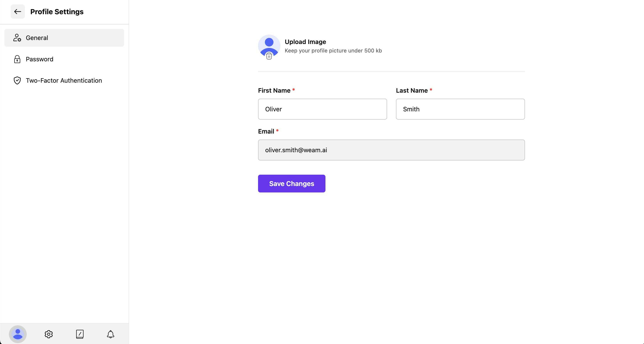Screen dimensions: 644x344
Task: Click the profile picture size hint text
Action: point(333,51)
